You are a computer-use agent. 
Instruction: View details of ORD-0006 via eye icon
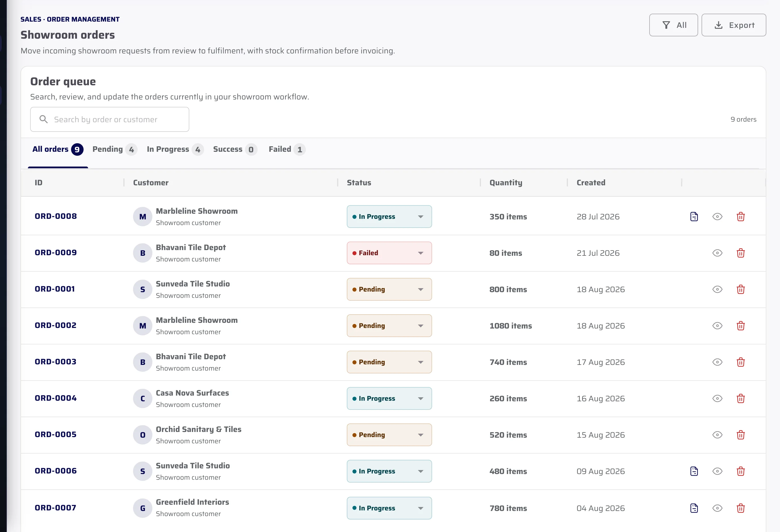(717, 471)
